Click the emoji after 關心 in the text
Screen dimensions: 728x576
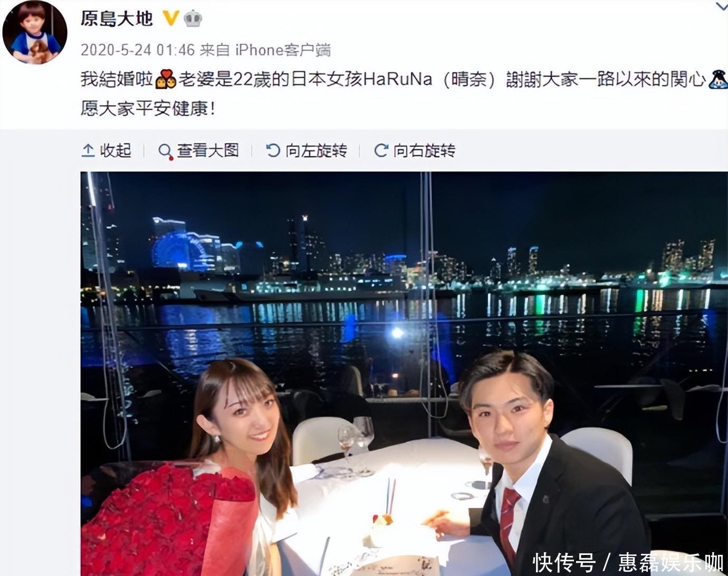(x=718, y=79)
